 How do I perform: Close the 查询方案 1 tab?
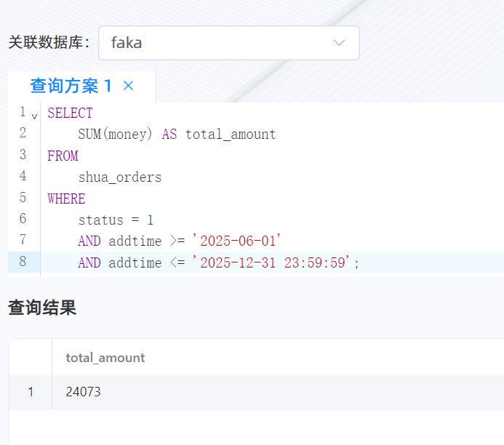coord(128,86)
